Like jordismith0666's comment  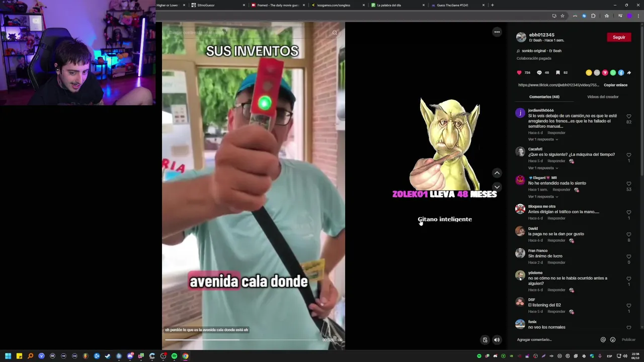pos(629,116)
